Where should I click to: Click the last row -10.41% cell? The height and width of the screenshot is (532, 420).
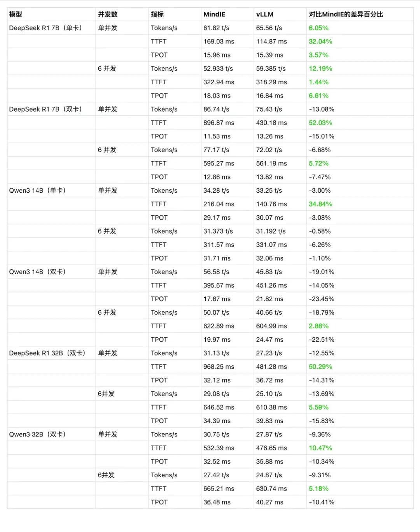[x=322, y=502]
